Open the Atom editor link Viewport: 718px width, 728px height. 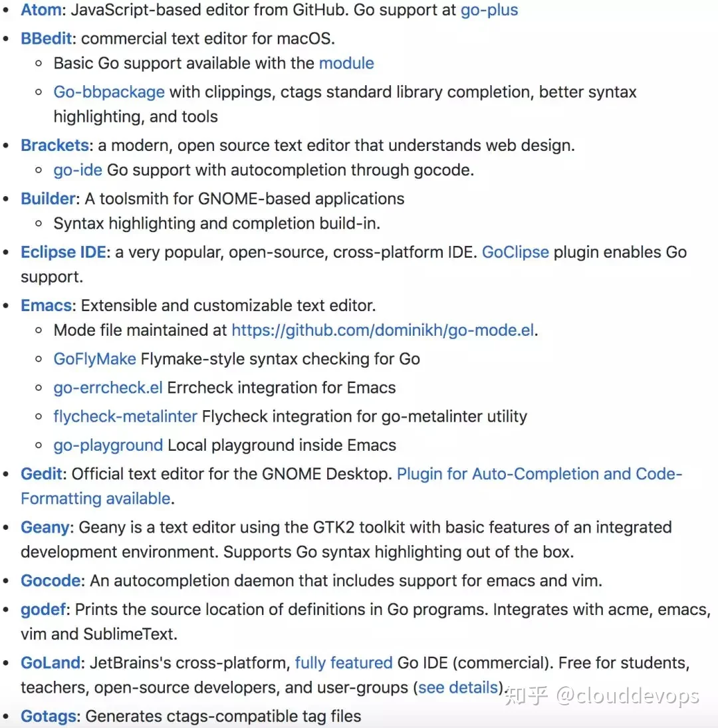pos(41,10)
